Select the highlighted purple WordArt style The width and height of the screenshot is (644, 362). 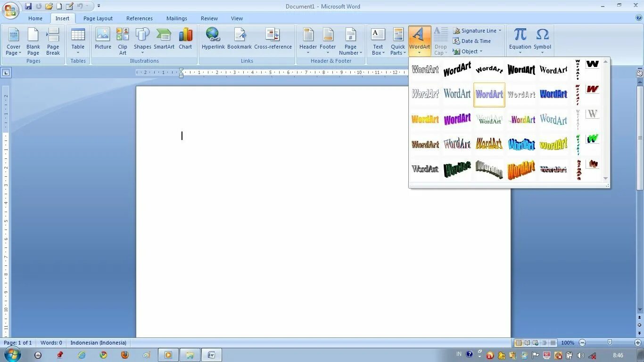coord(489,95)
